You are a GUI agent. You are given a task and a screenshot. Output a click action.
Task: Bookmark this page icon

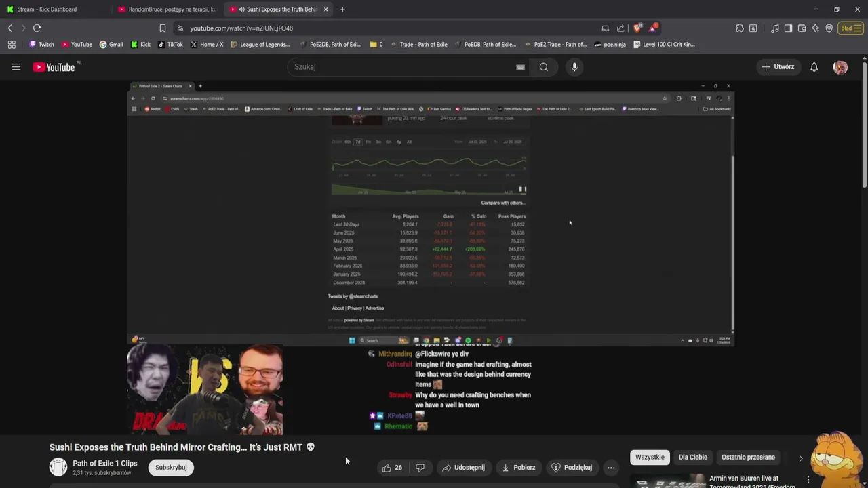tap(162, 28)
